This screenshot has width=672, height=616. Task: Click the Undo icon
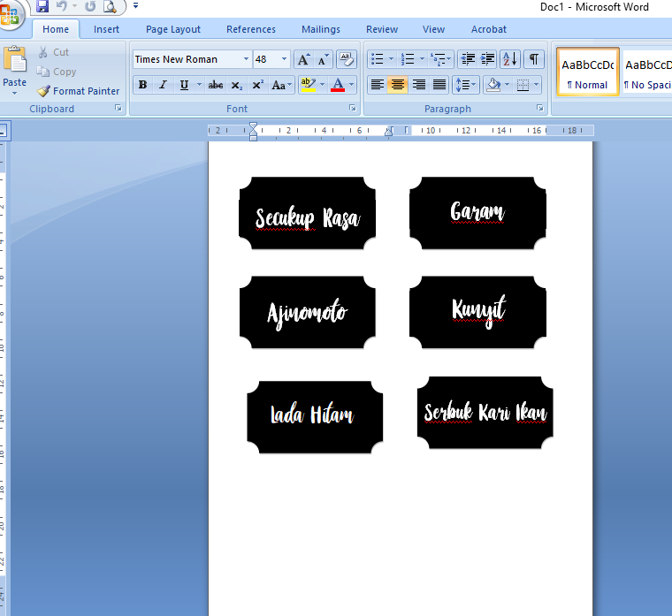point(62,6)
